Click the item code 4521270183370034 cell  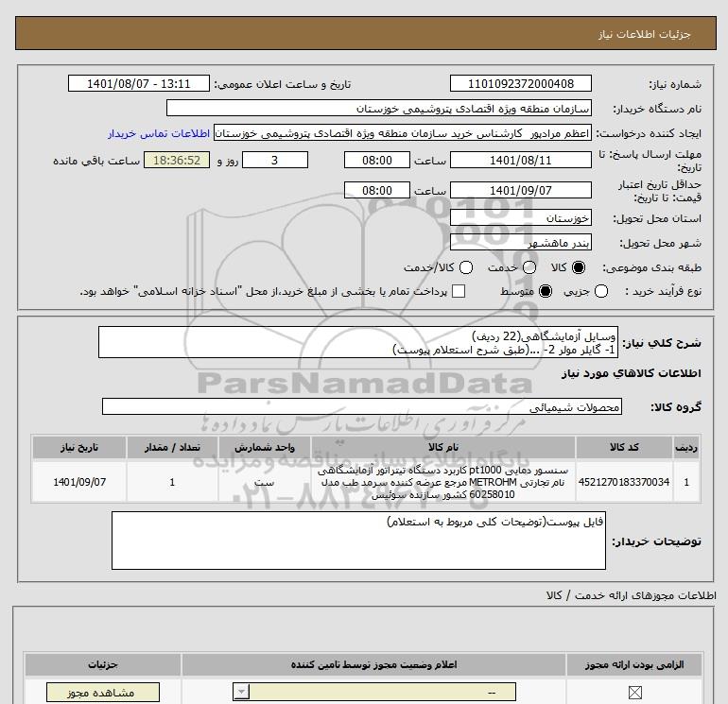[x=624, y=482]
